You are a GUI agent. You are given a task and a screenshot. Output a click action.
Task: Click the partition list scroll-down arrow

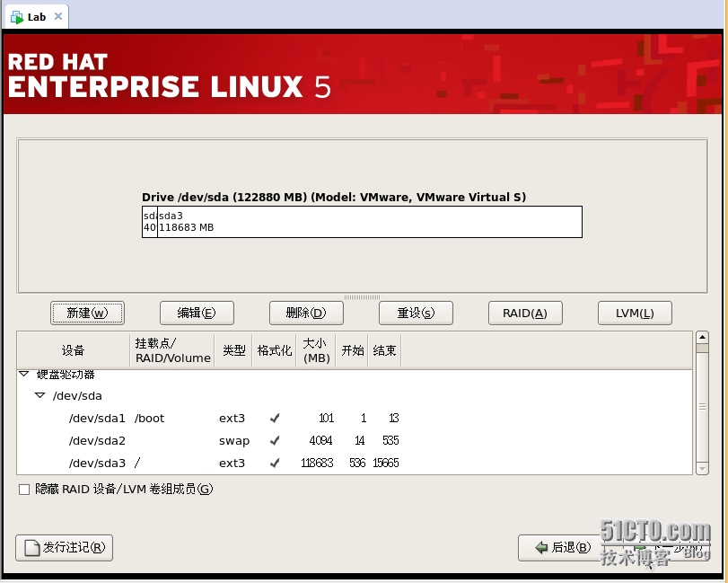[x=703, y=469]
